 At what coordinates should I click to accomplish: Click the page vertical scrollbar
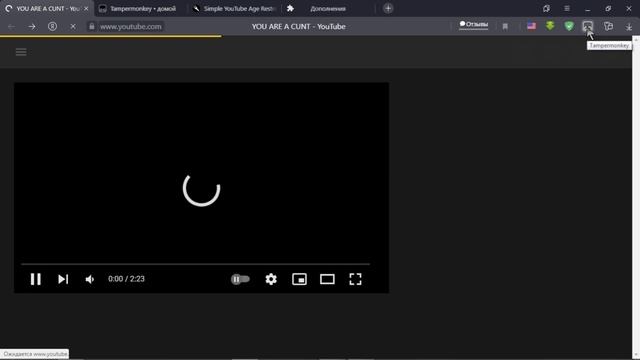point(636,197)
